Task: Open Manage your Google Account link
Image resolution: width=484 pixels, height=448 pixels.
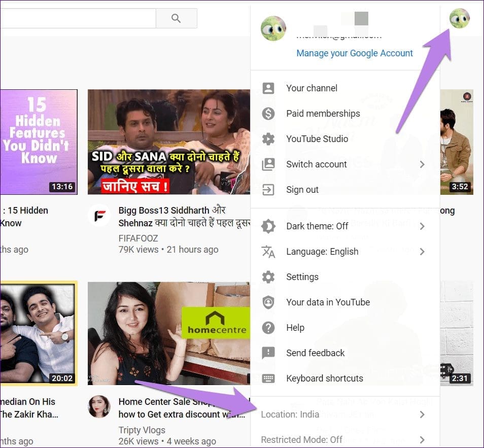Action: click(x=354, y=53)
